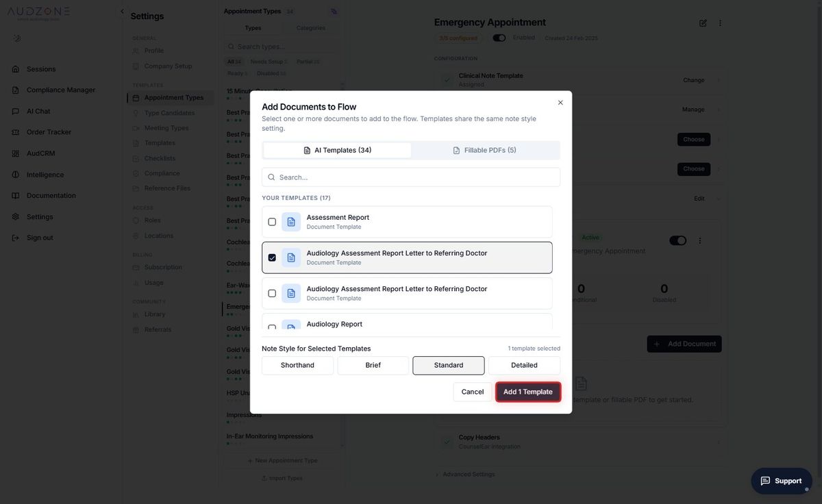Viewport: 822px width, 504px height.
Task: Select the Detailed note style
Action: 524,366
